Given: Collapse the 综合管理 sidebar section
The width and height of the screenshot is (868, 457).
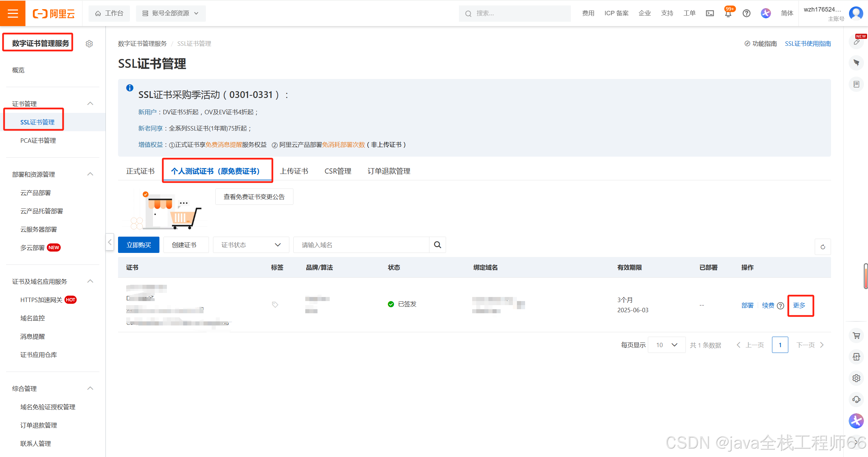Looking at the screenshot, I should [x=90, y=388].
